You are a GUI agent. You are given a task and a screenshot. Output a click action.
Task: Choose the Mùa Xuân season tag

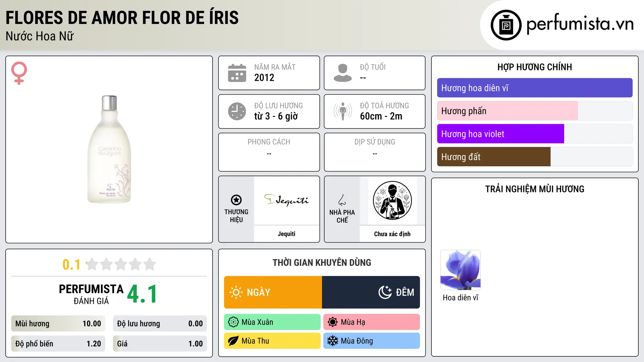tap(272, 322)
